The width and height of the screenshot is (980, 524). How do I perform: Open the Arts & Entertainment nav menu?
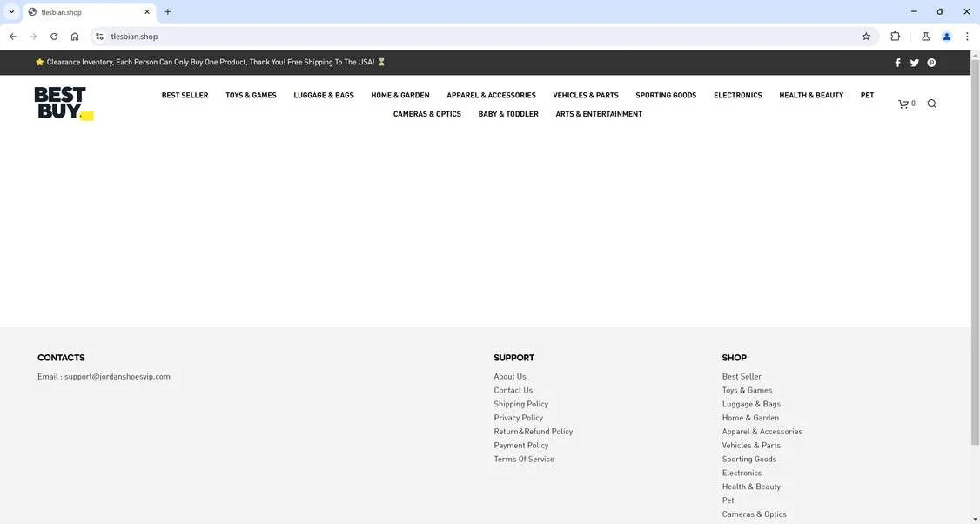[x=599, y=114]
